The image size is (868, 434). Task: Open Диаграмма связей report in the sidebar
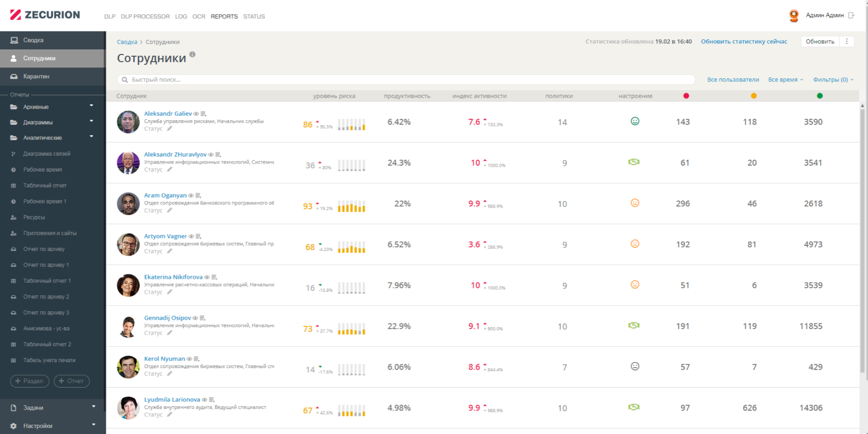tap(46, 154)
